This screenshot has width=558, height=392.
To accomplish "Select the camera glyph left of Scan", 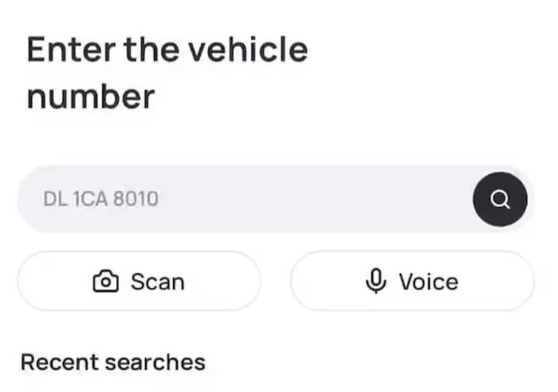I will pos(105,281).
